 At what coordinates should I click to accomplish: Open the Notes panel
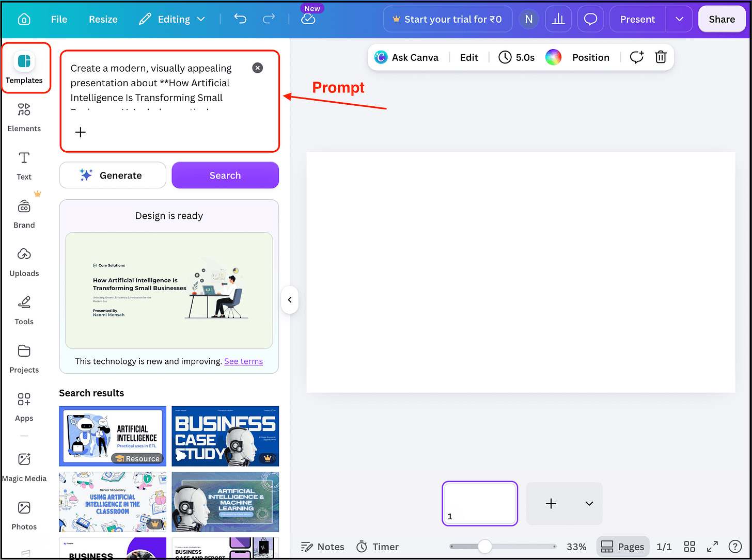(x=323, y=547)
